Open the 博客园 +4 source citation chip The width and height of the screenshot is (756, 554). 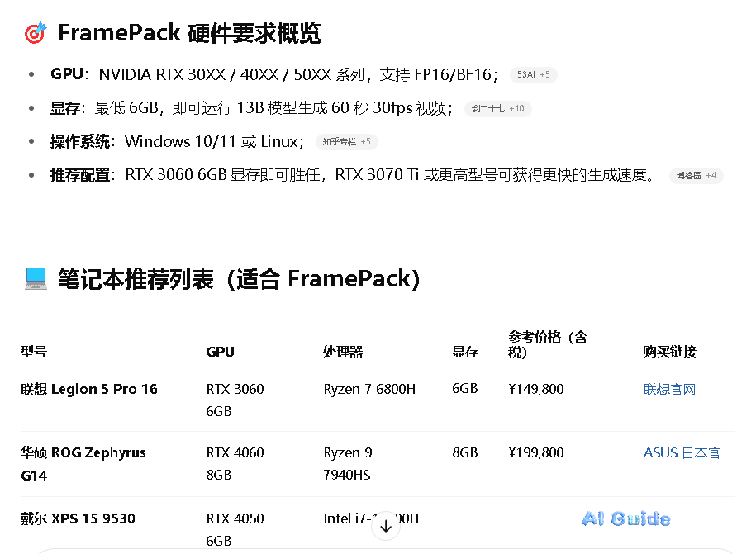(696, 175)
